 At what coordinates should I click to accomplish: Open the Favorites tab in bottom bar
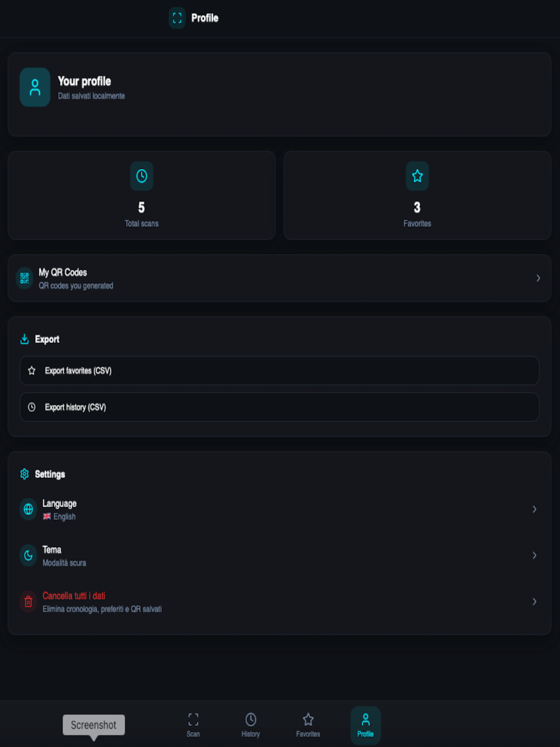tap(308, 725)
